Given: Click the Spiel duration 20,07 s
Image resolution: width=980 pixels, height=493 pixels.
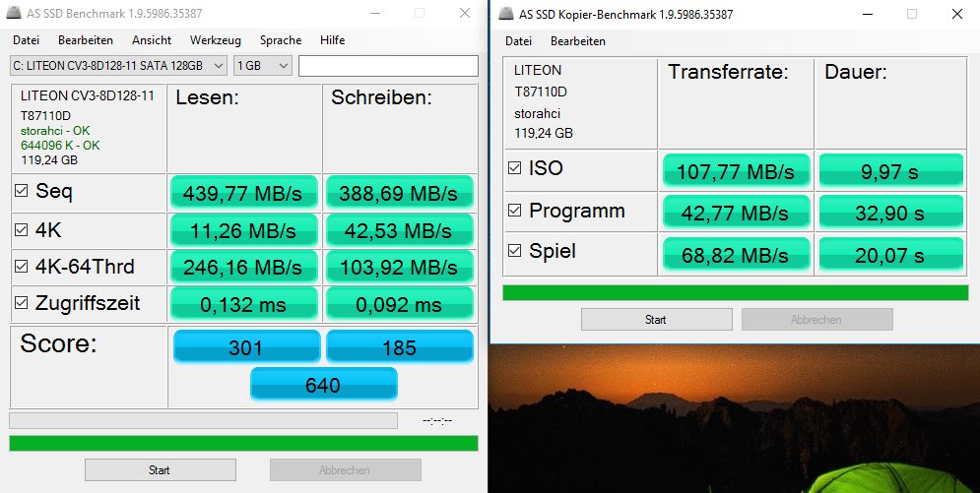Looking at the screenshot, I should point(891,254).
